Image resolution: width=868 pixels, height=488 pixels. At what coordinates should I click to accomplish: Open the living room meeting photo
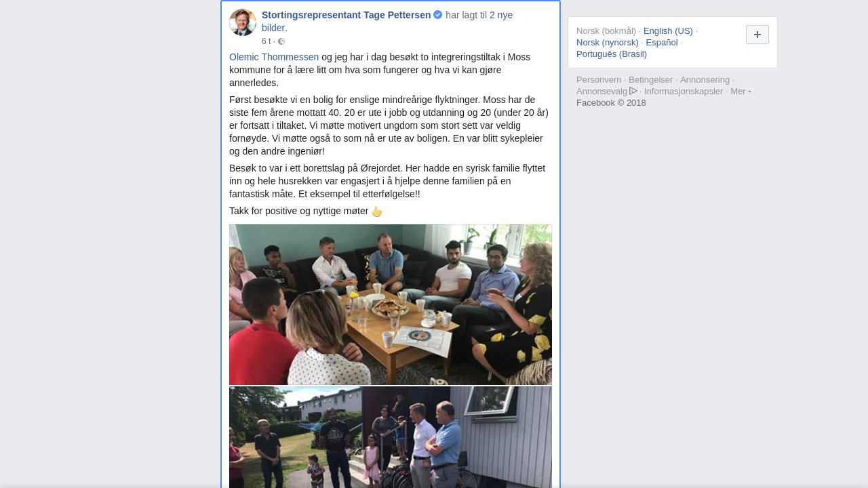pos(391,305)
